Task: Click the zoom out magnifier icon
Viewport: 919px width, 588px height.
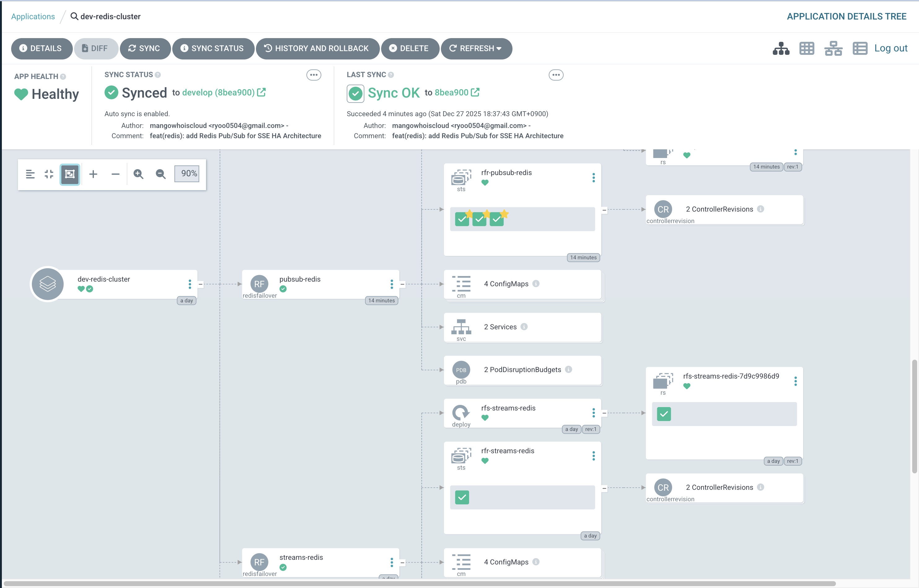Action: [x=160, y=174]
